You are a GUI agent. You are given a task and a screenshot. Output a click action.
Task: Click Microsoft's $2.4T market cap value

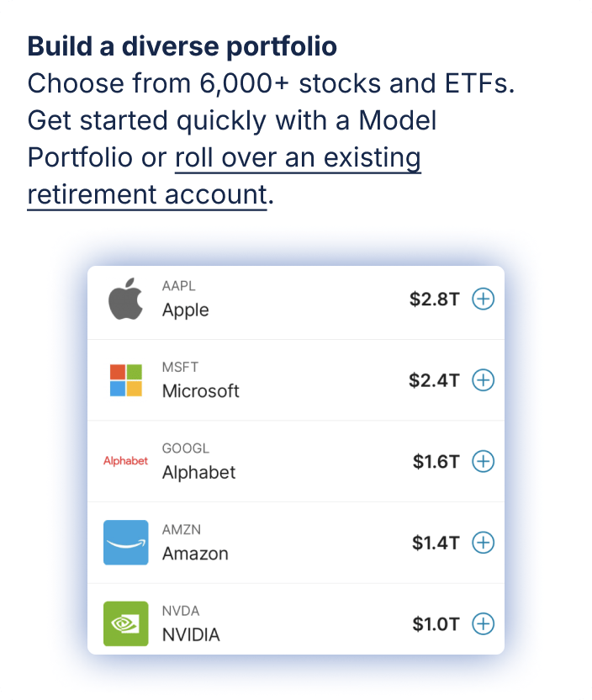coord(434,380)
